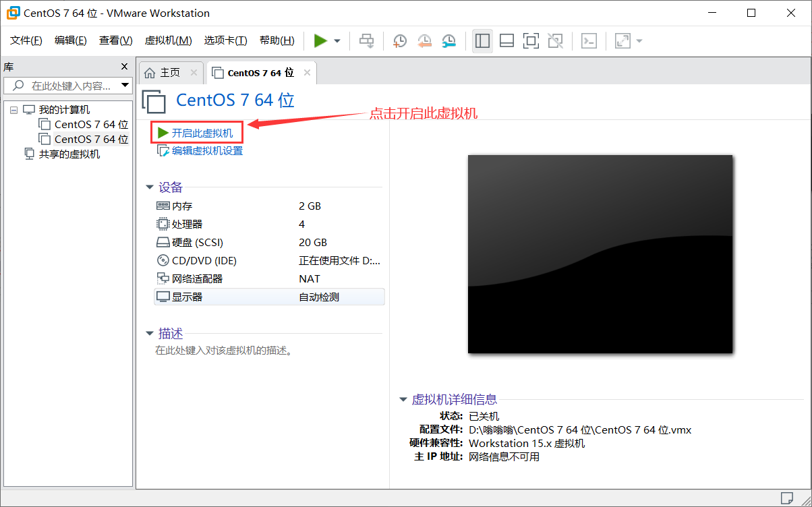
Task: Click the Unity mode toolbar icon
Action: tap(555, 41)
